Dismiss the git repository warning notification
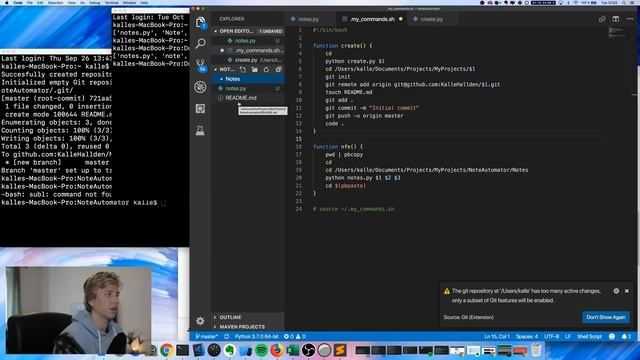 (627, 291)
